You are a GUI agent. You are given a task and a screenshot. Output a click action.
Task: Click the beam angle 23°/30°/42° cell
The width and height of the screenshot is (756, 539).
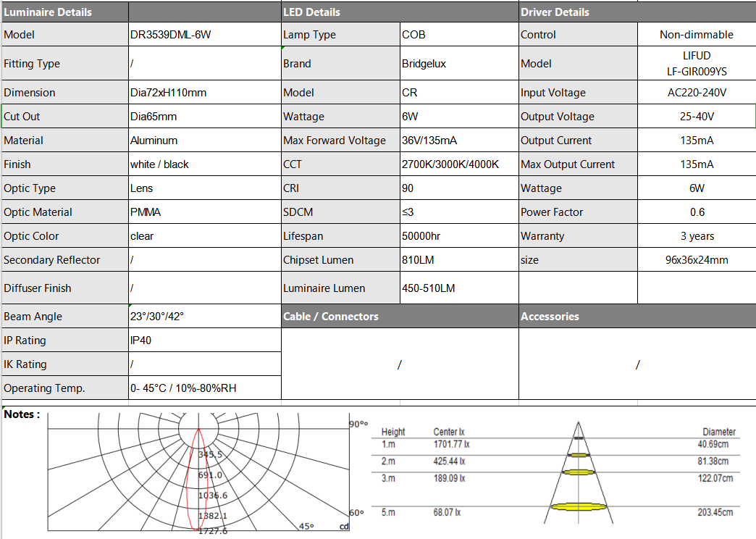[x=205, y=317]
